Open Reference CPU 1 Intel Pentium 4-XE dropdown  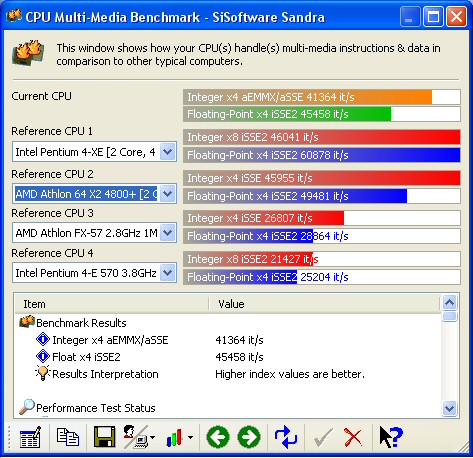click(x=168, y=152)
